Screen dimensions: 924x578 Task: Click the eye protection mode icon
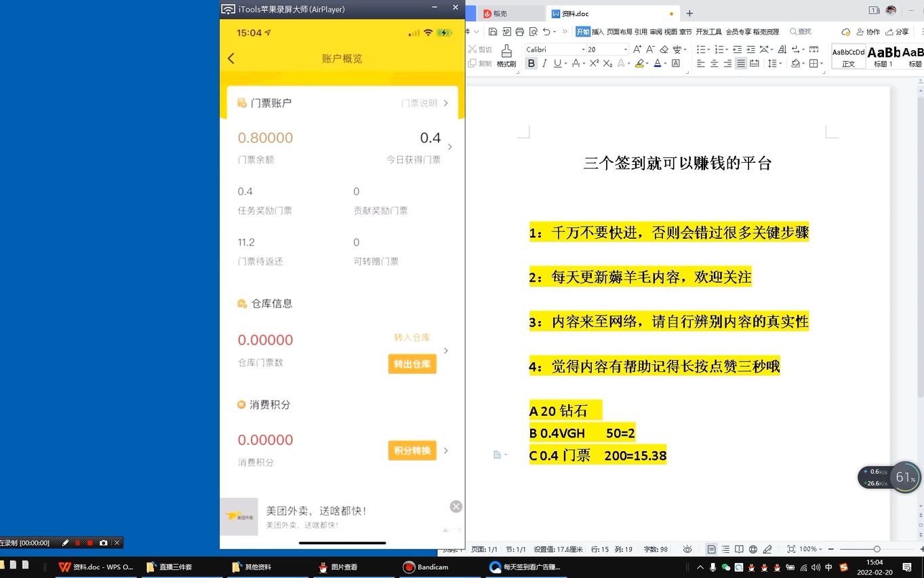687,549
